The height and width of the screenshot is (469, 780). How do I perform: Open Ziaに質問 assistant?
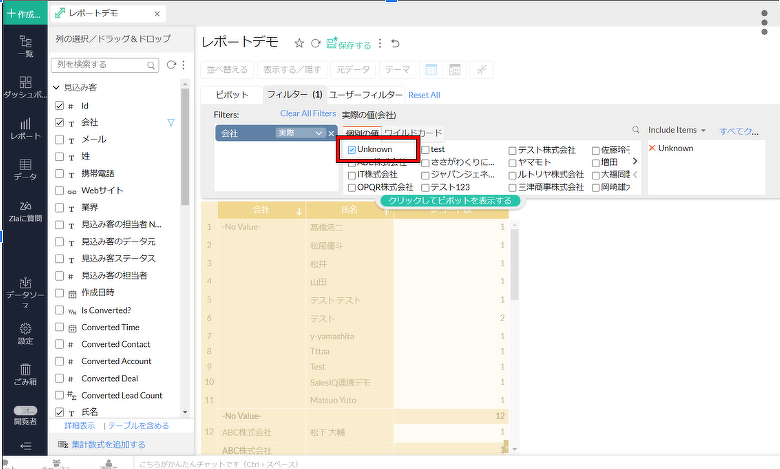pyautogui.click(x=25, y=210)
